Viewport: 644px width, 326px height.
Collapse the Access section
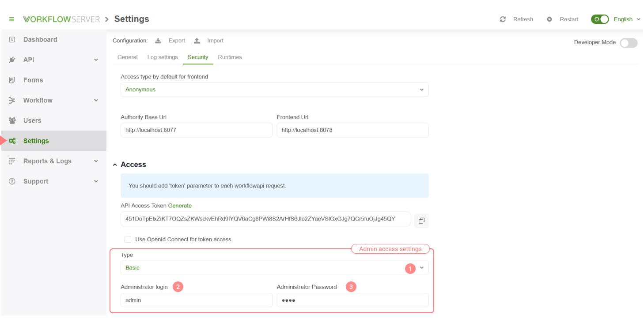click(x=115, y=165)
